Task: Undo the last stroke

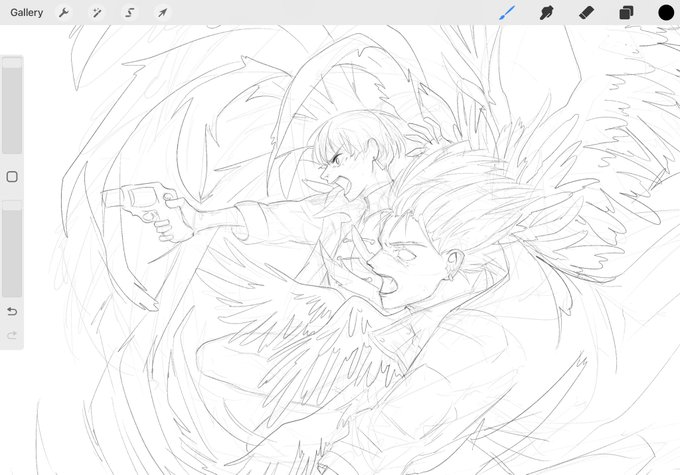Action: coord(12,311)
